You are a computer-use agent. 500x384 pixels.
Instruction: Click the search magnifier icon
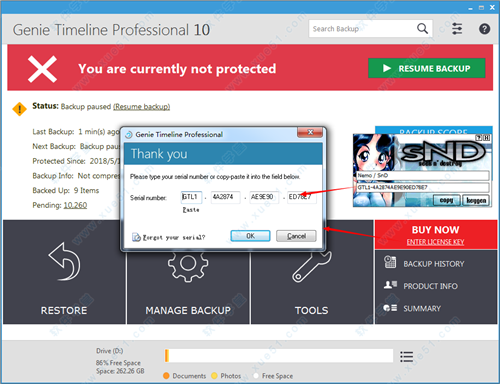click(x=422, y=29)
